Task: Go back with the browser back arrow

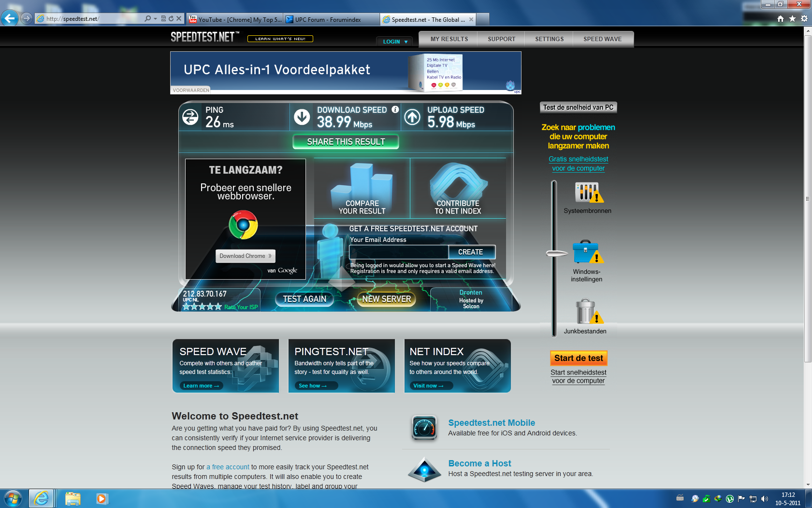Action: tap(10, 19)
